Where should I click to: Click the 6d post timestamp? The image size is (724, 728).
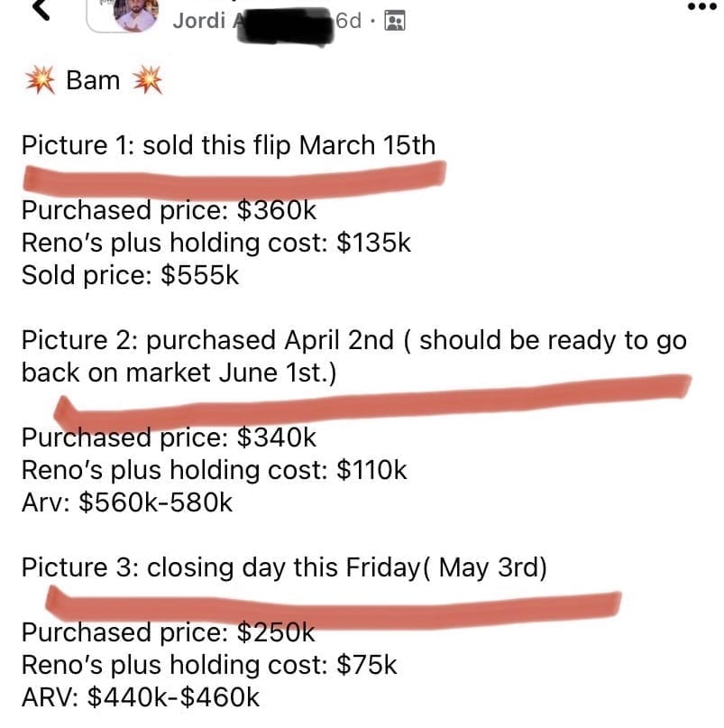tap(350, 20)
